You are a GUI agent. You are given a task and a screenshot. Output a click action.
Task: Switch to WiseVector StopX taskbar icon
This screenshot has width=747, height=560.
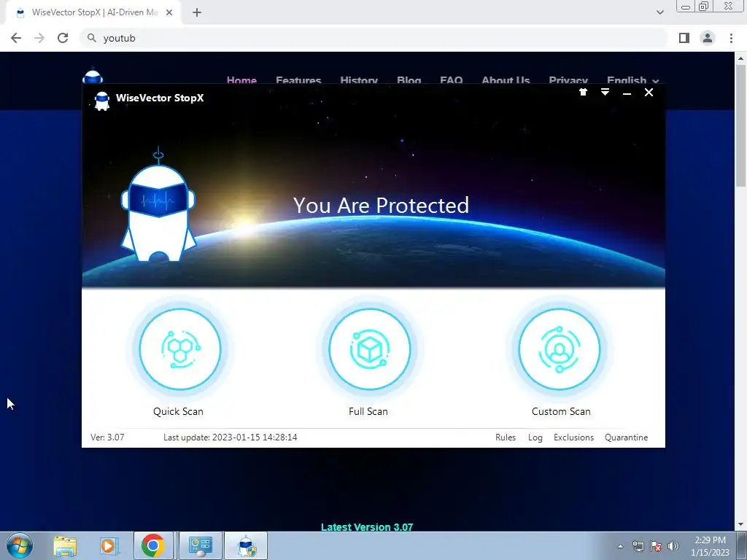coord(246,545)
